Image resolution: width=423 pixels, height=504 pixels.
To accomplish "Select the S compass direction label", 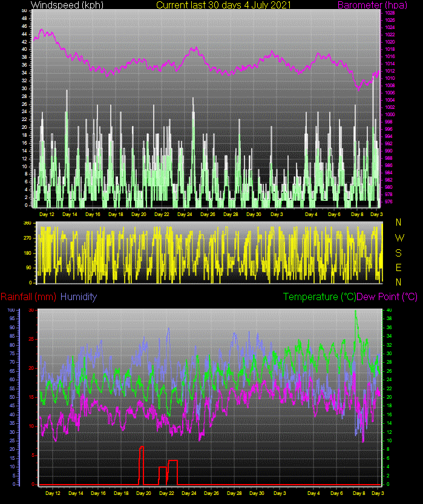I will coord(398,252).
